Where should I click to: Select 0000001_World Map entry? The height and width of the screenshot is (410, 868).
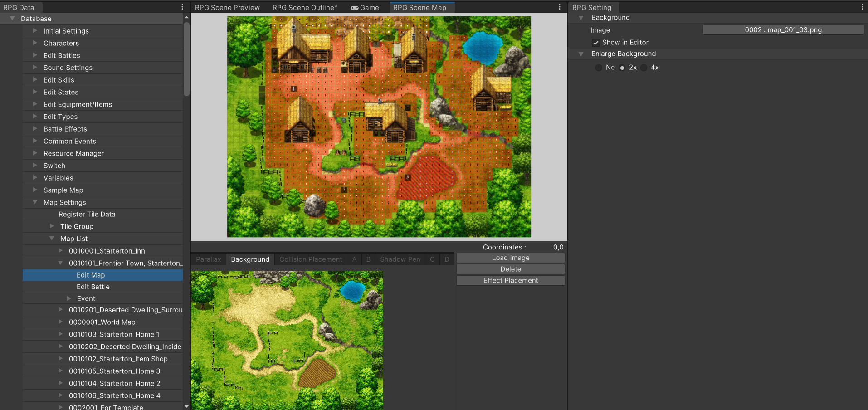click(102, 322)
